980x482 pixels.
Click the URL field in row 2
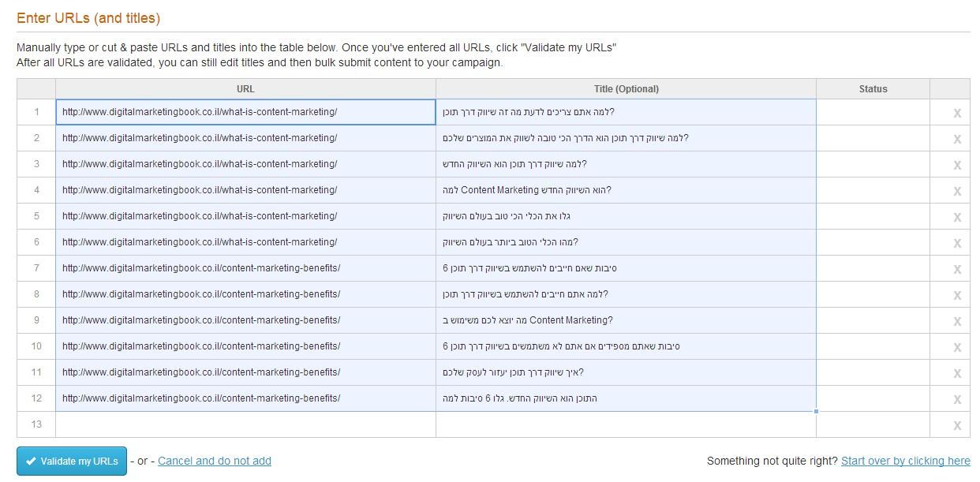click(x=245, y=138)
